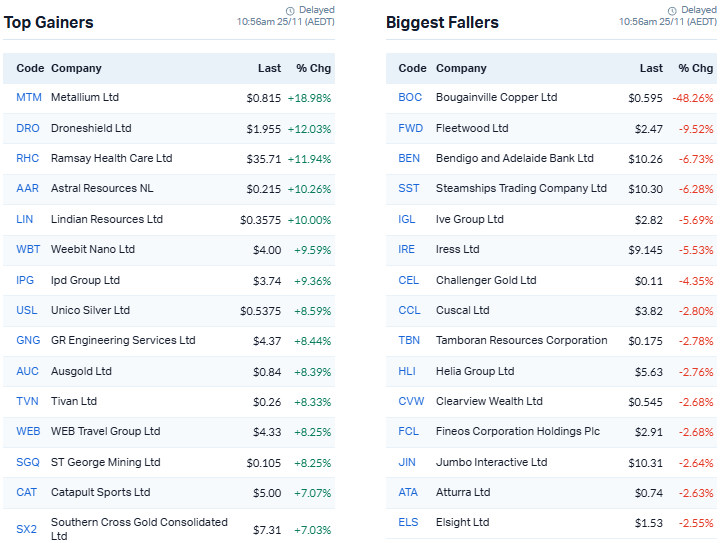Open the AUC stock code link
Viewport: 725px width, 543px height.
[x=27, y=371]
